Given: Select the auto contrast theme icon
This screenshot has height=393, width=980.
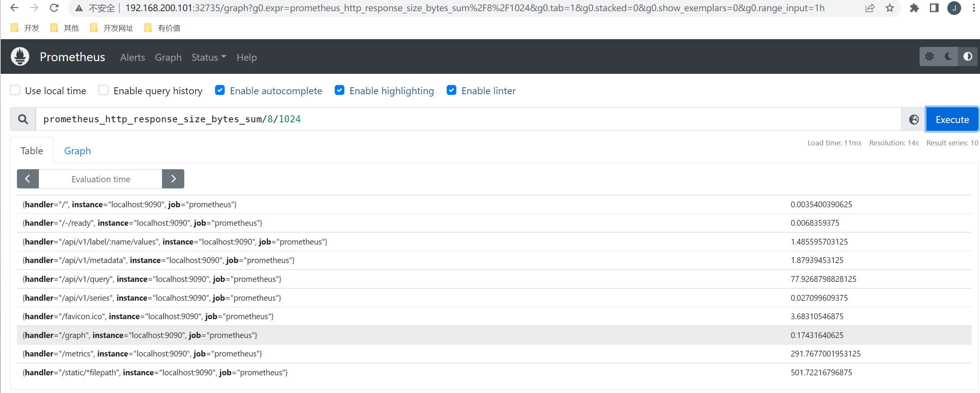Looking at the screenshot, I should click(968, 57).
